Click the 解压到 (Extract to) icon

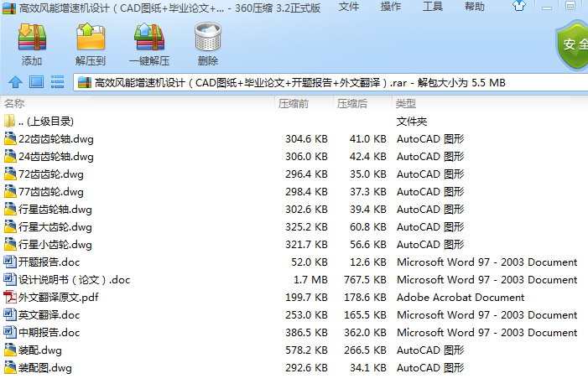tap(91, 37)
